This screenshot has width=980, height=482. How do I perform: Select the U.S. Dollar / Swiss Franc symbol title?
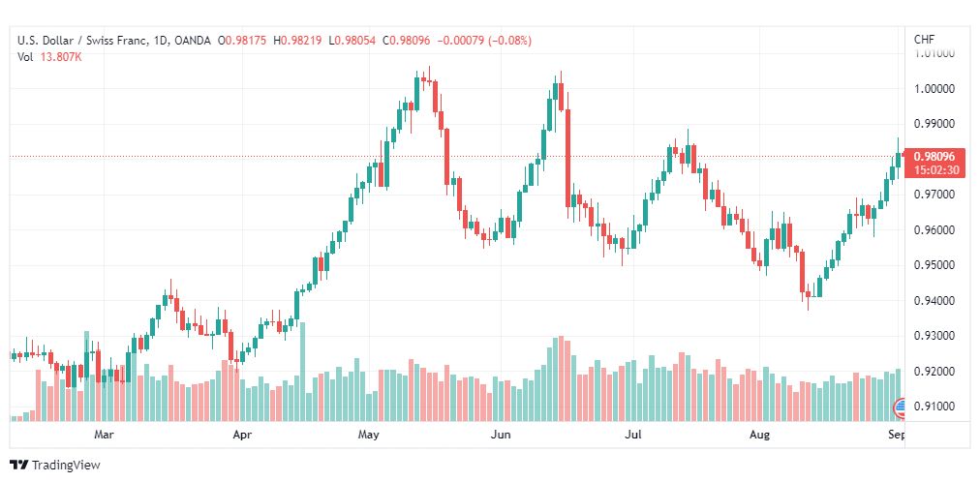pyautogui.click(x=82, y=41)
